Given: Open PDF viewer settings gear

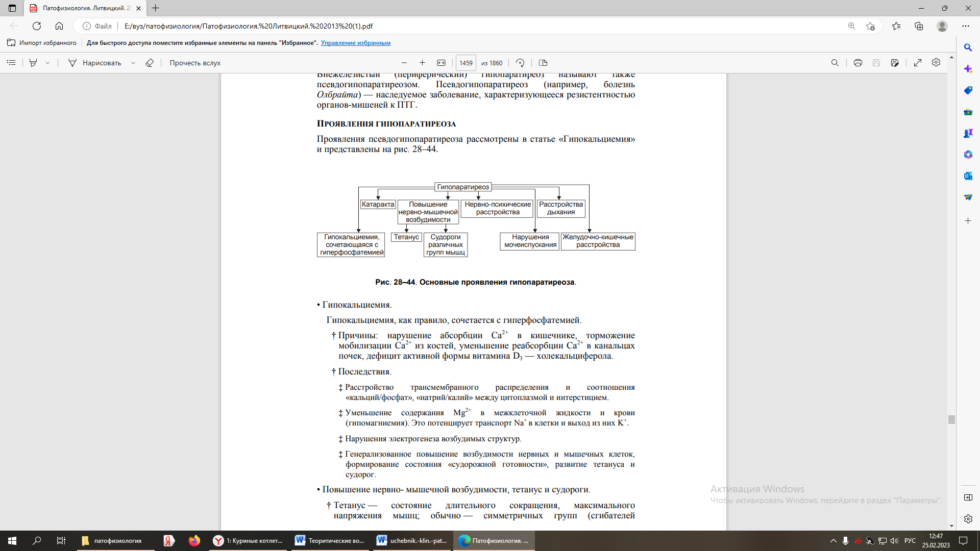Looking at the screenshot, I should click(936, 62).
